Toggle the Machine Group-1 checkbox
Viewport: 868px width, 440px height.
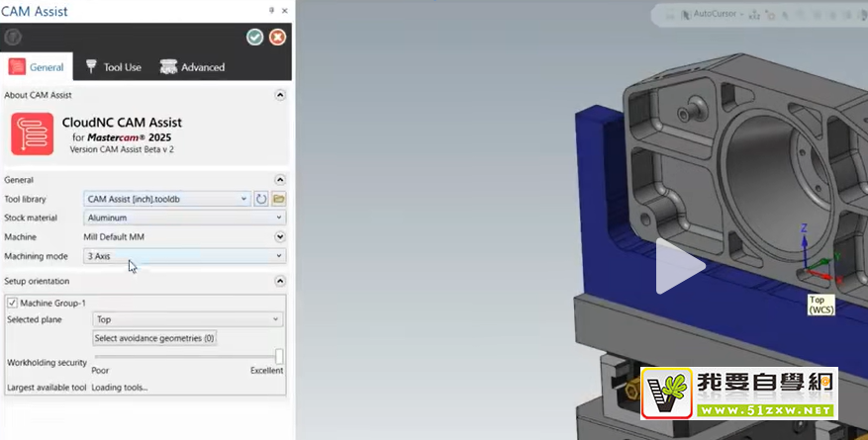12,303
